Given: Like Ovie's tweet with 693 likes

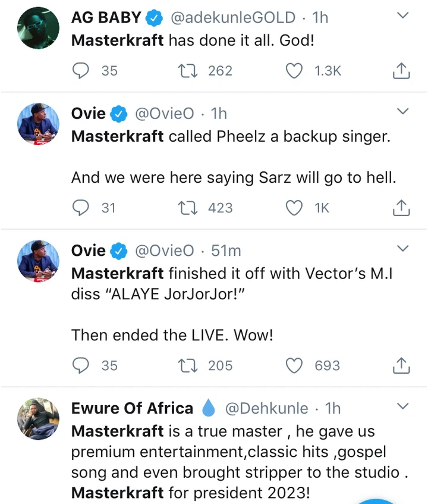Looking at the screenshot, I should tap(294, 365).
